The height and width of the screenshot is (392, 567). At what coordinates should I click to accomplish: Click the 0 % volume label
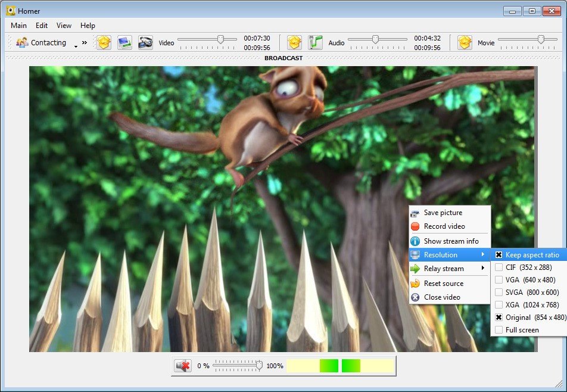pos(203,366)
